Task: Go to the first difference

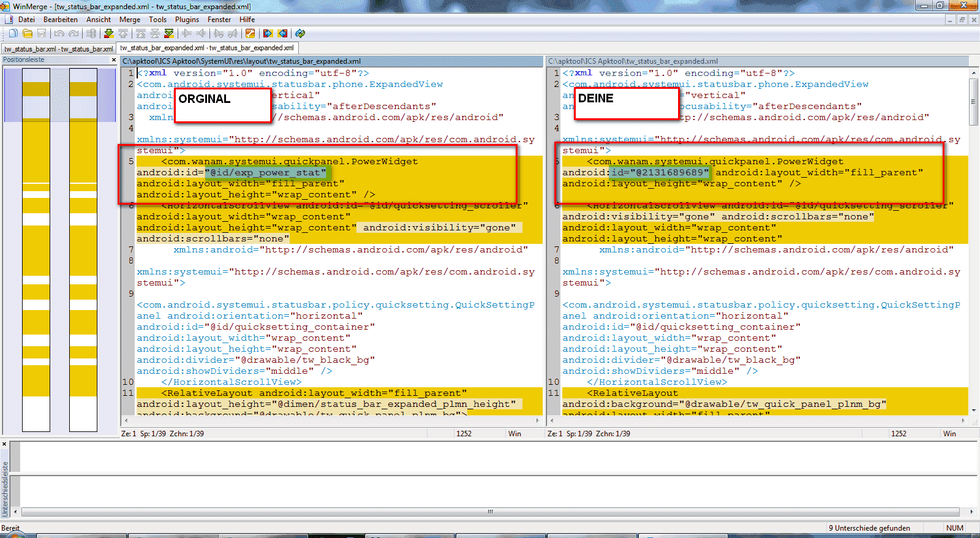Action: point(141,33)
